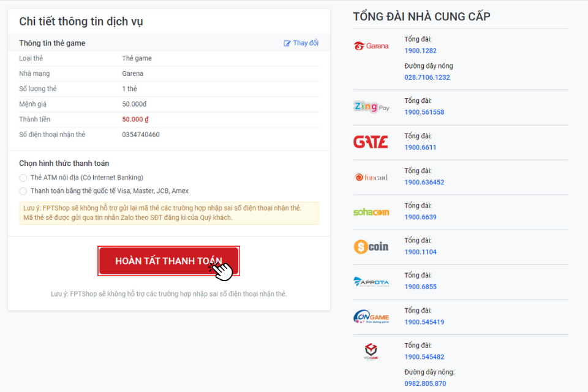Screen dimensions: 588x392
Task: Select Thẻ ATM nội địa payment option
Action: coord(23,178)
